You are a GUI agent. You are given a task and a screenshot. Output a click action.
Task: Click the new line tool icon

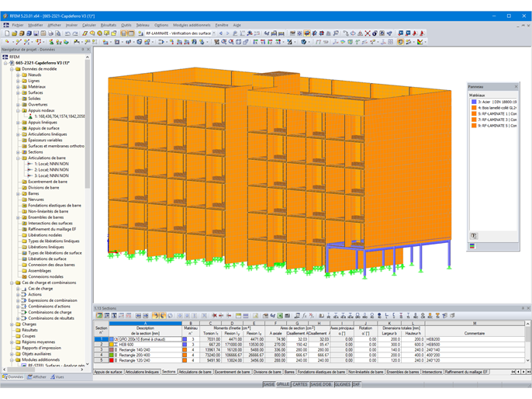(x=19, y=42)
